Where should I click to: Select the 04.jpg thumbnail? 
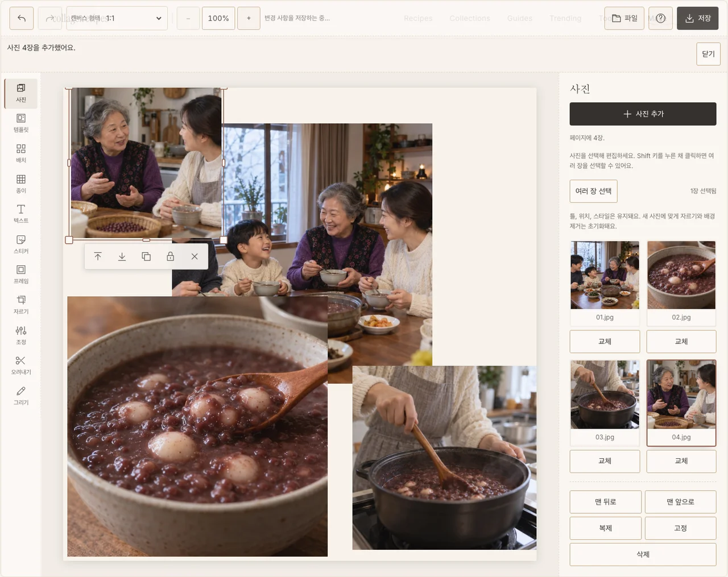click(x=681, y=402)
